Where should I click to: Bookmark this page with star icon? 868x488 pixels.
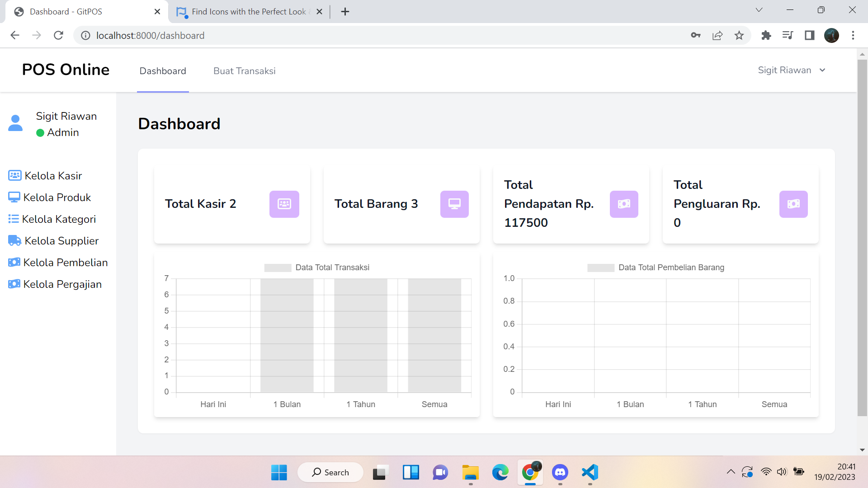[x=739, y=35]
